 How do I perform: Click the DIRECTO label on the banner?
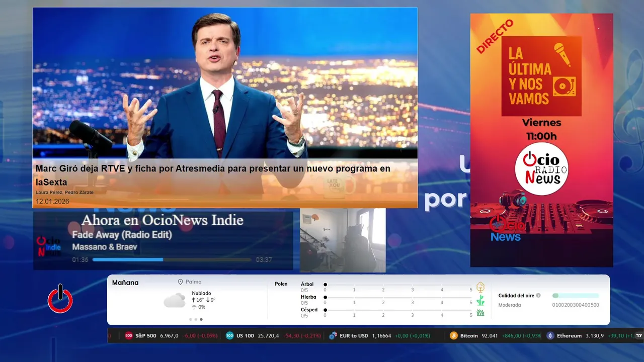[x=495, y=36]
